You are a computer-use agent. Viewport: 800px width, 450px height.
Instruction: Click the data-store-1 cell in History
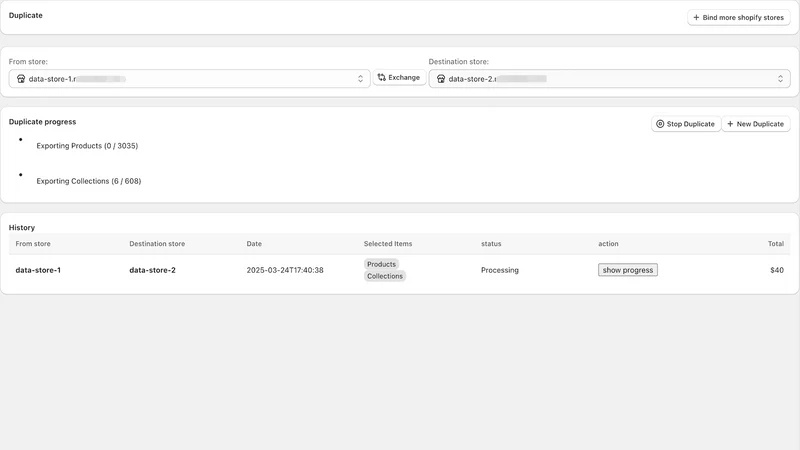tap(38, 270)
